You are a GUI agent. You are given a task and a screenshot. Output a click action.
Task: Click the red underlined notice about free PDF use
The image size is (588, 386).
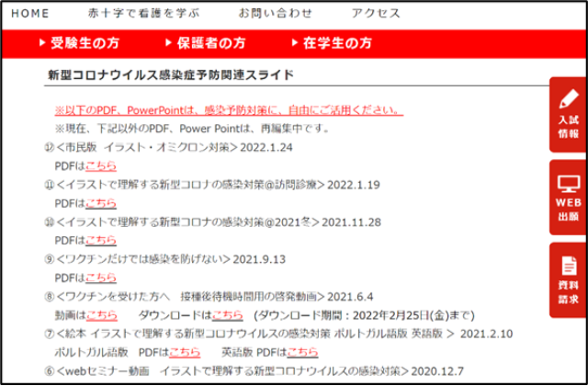point(228,109)
